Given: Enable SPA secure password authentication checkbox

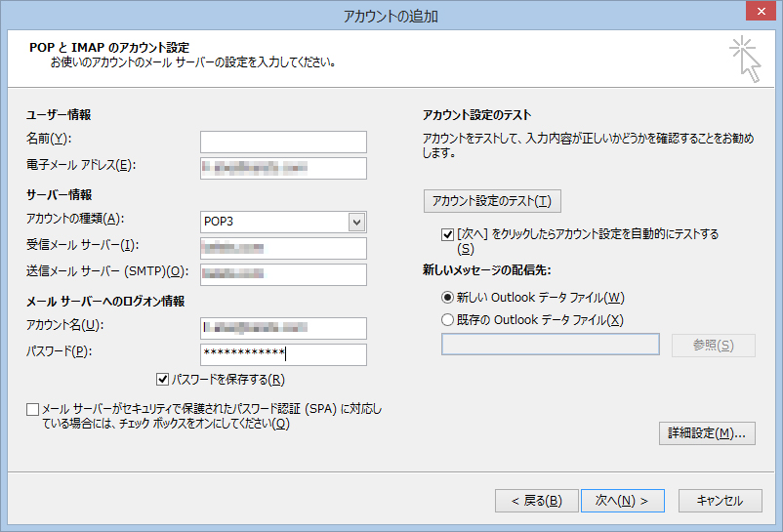Looking at the screenshot, I should point(33,409).
